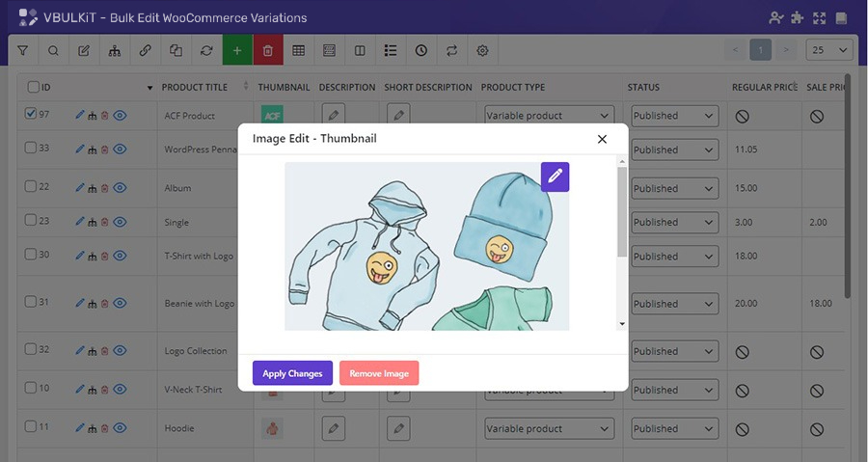868x462 pixels.
Task: Expand Product Type dropdown for Hoodie row
Action: tap(549, 429)
